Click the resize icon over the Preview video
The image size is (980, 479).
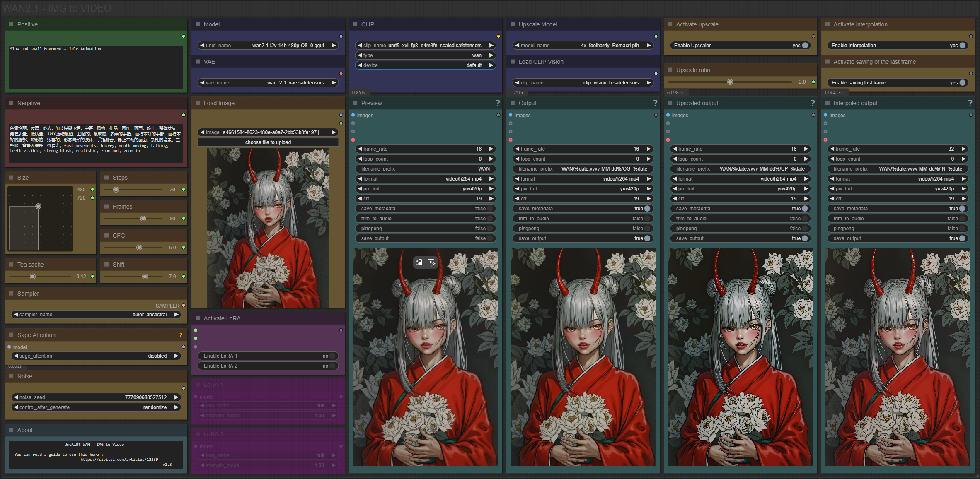coord(419,262)
